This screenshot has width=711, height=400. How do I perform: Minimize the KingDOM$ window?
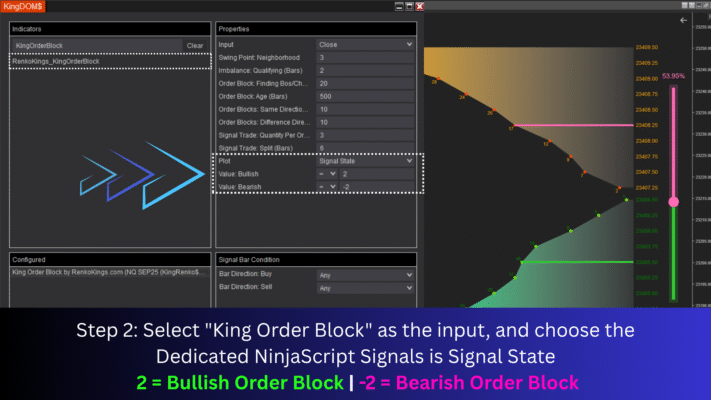398,6
